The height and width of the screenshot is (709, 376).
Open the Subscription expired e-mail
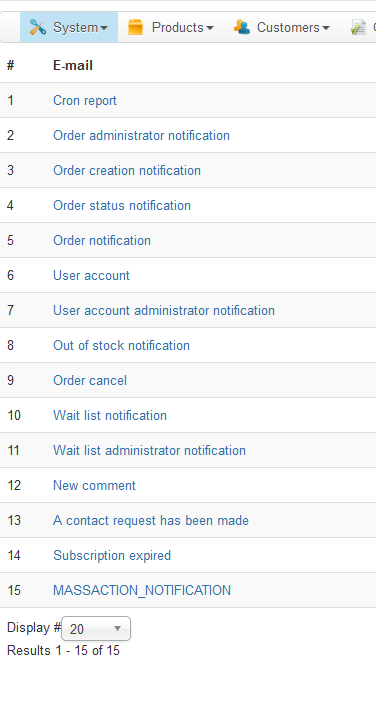(112, 555)
